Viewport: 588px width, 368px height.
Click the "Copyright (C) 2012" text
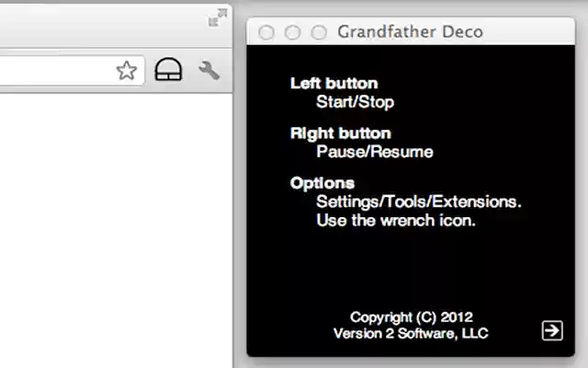[412, 317]
